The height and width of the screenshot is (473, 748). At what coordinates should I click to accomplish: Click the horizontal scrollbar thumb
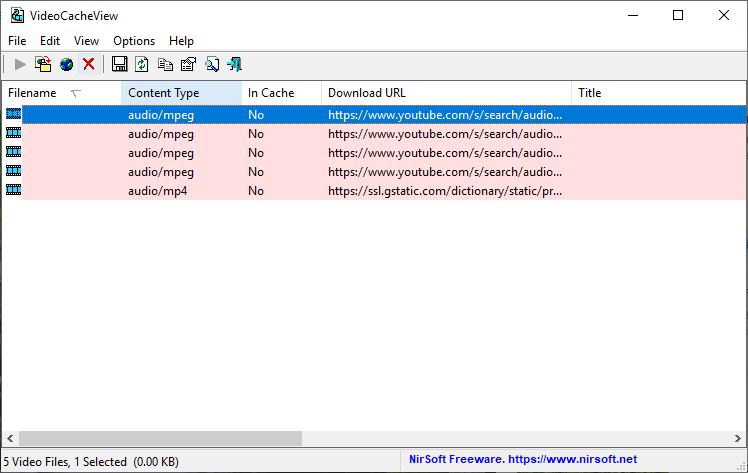(x=160, y=438)
